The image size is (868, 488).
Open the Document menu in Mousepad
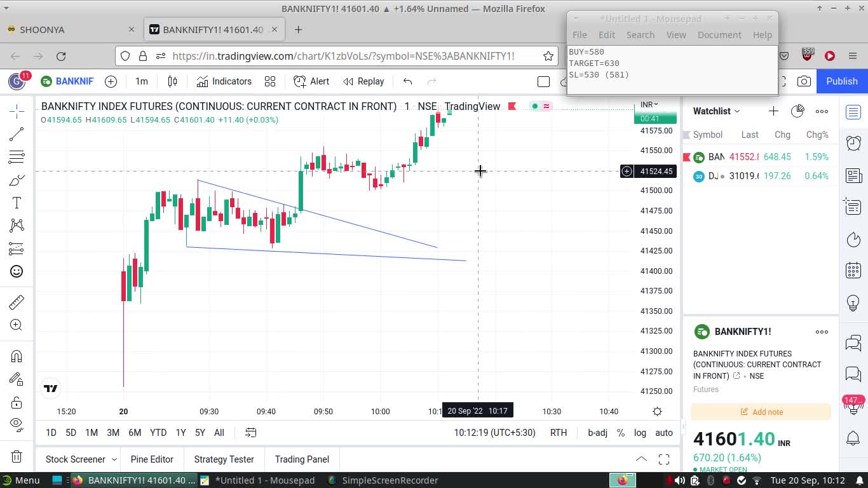[x=719, y=35]
